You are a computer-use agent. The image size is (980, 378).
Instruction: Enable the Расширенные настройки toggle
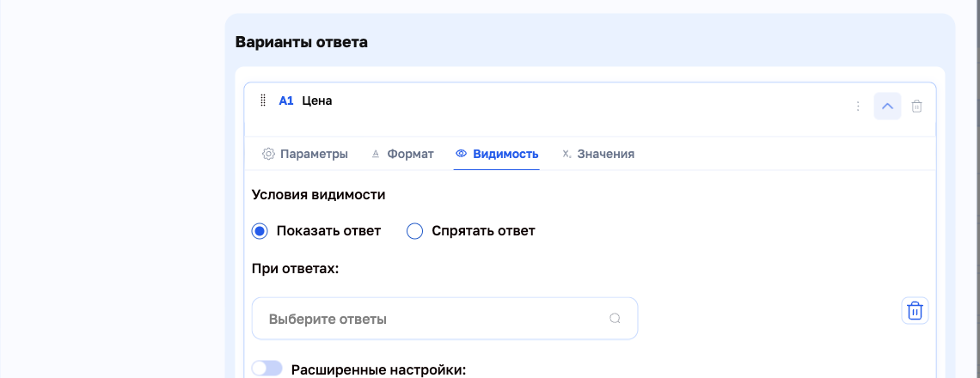pyautogui.click(x=267, y=369)
